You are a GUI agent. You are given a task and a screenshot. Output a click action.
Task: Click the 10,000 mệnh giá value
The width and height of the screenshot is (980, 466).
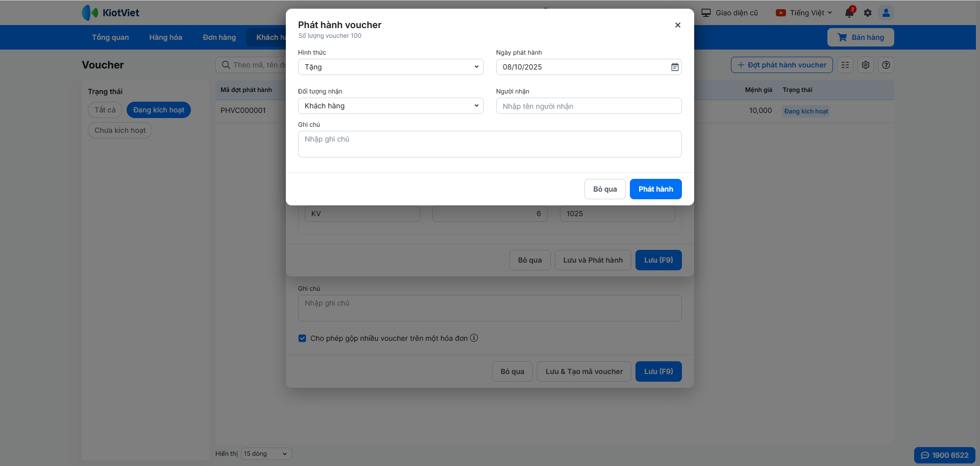760,110
